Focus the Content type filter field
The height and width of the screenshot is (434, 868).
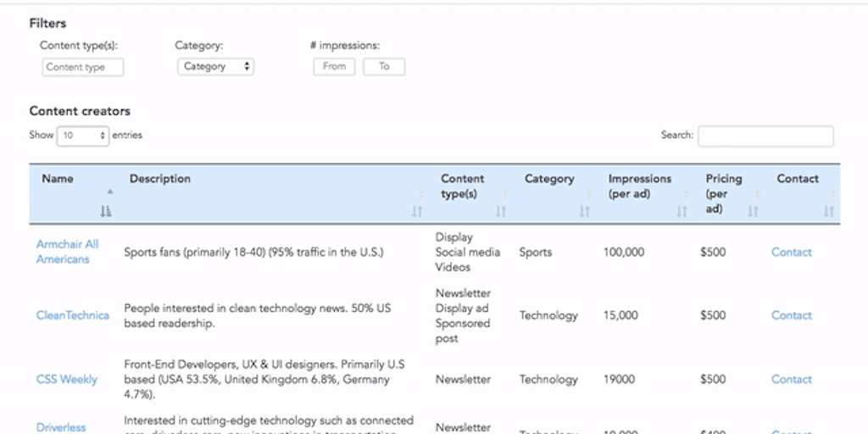click(x=83, y=67)
